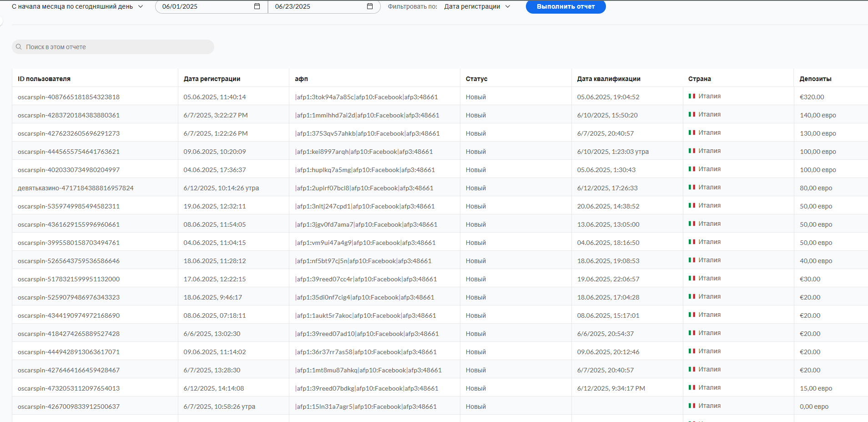
Task: Select user ID oscarspin-4283720184383880361
Action: pos(69,115)
